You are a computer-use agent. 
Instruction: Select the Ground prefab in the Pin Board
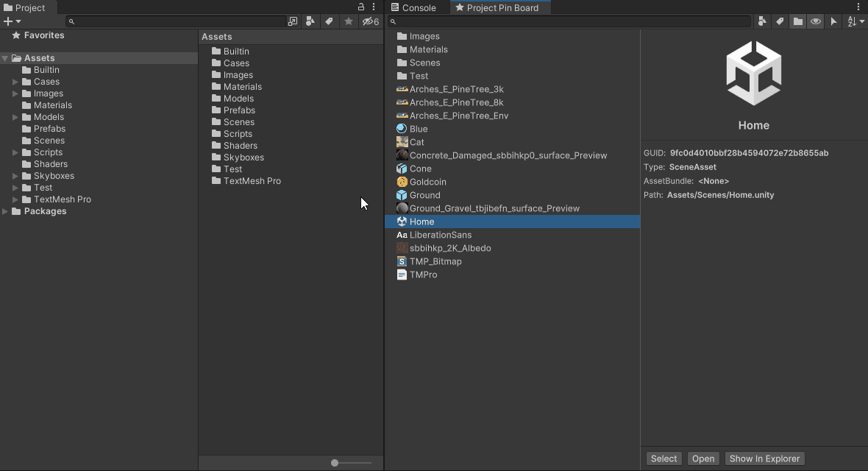coord(512,196)
